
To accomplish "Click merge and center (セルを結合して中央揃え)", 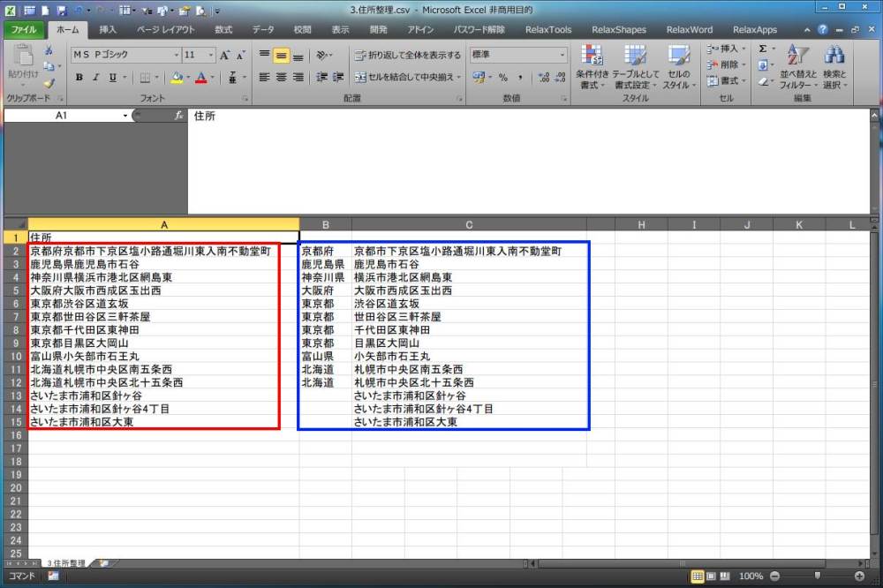I will coord(408,78).
